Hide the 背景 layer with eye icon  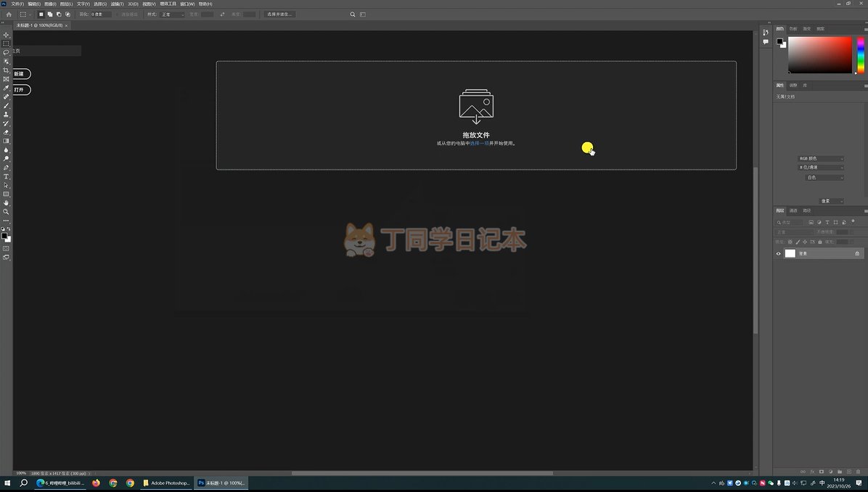pos(779,253)
